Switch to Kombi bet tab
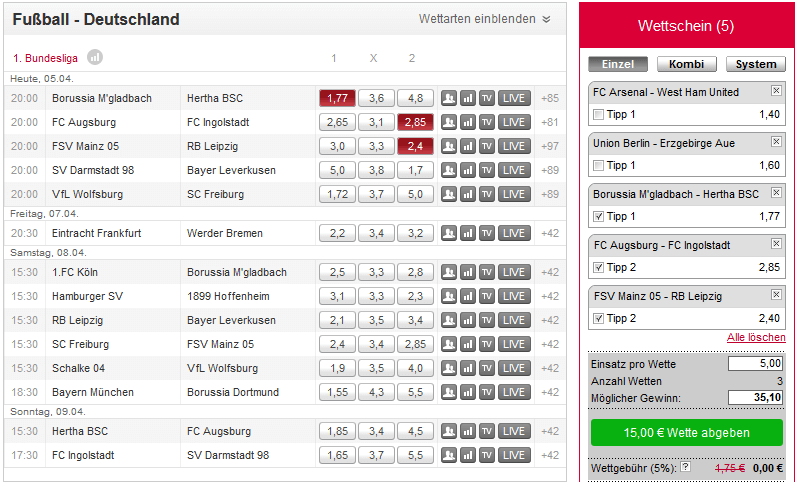Image resolution: width=799 pixels, height=482 pixels. (686, 64)
